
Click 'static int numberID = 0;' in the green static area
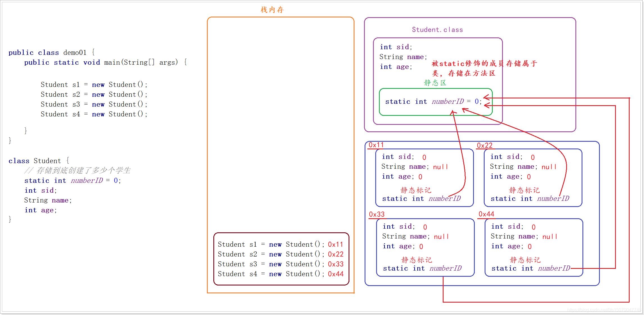(433, 102)
